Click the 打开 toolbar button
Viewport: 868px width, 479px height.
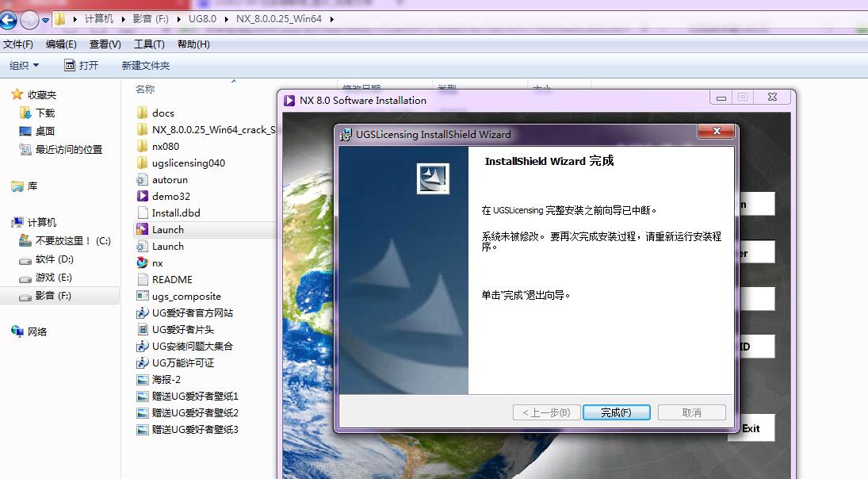click(82, 65)
